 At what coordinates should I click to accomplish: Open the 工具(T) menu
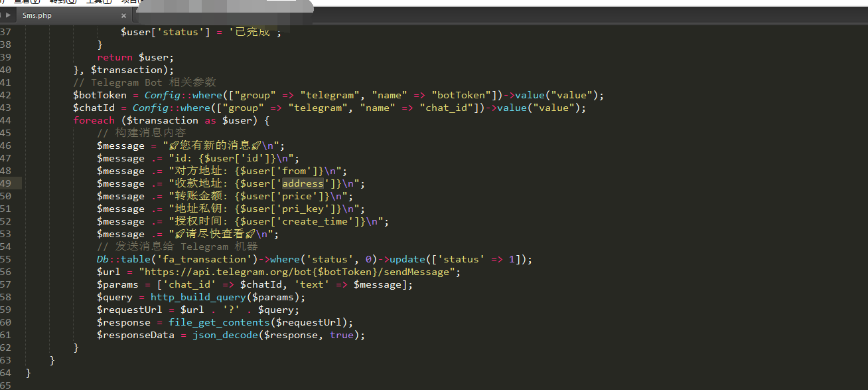pyautogui.click(x=98, y=2)
